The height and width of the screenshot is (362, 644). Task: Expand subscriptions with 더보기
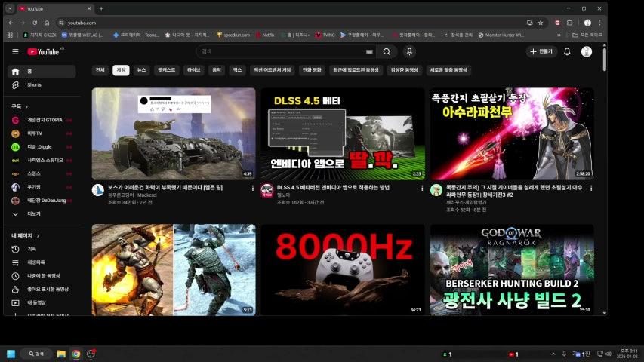pos(42,214)
